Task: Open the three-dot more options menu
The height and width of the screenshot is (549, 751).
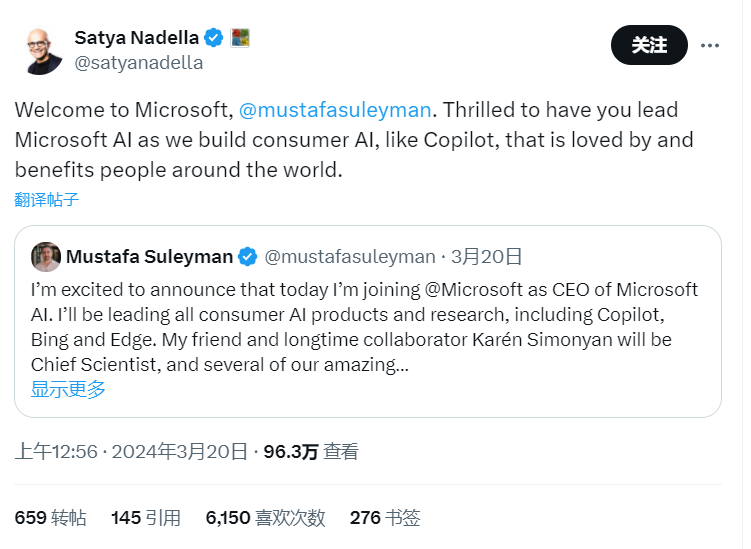Action: click(x=710, y=46)
